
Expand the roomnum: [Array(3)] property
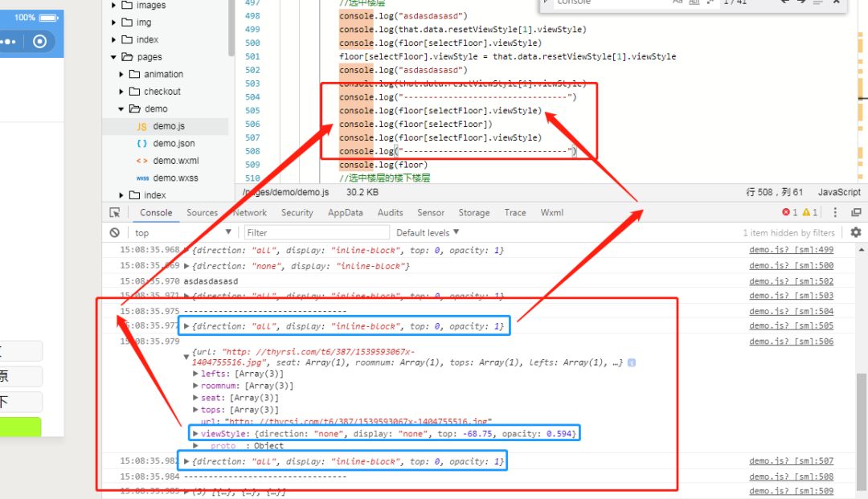(x=195, y=387)
